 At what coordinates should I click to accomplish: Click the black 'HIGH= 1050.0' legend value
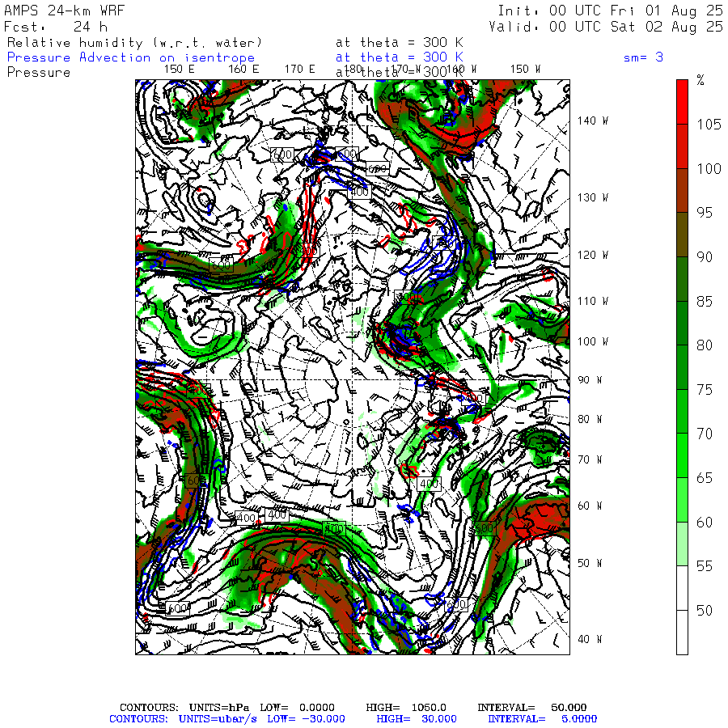click(406, 708)
